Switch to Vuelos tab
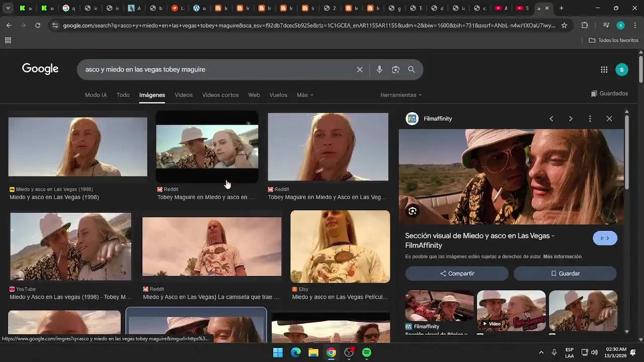This screenshot has width=644, height=362. [278, 95]
